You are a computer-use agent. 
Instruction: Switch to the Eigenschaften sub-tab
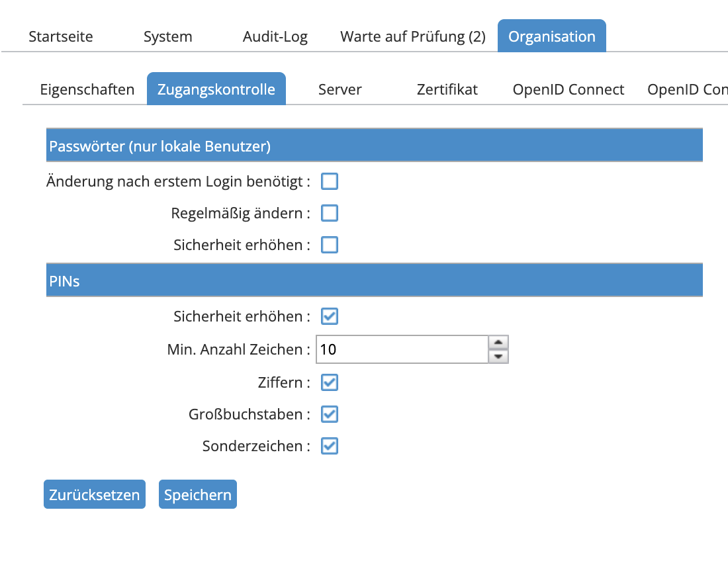[87, 89]
